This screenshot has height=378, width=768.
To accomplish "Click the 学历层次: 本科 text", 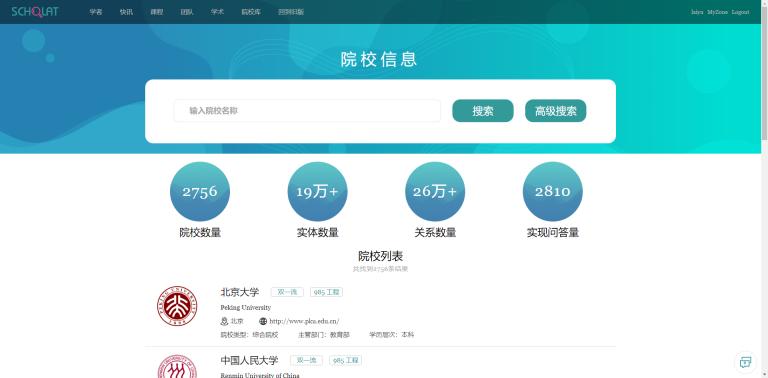I will [x=391, y=335].
